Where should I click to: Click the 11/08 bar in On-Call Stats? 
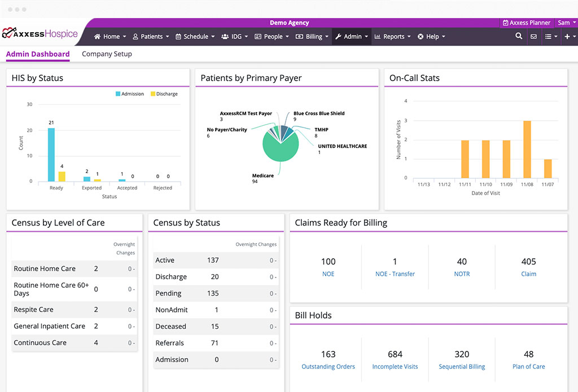click(x=527, y=149)
